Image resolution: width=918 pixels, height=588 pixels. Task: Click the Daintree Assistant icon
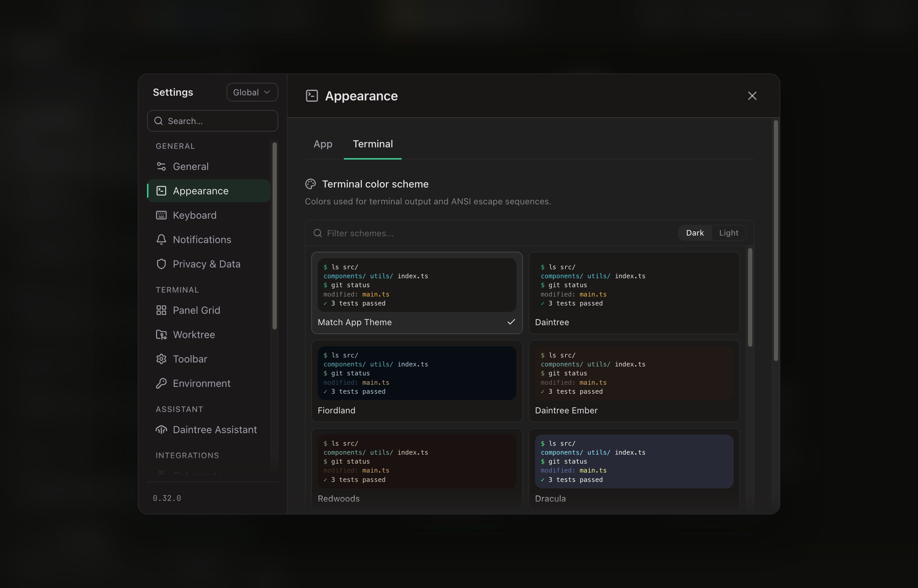(161, 430)
